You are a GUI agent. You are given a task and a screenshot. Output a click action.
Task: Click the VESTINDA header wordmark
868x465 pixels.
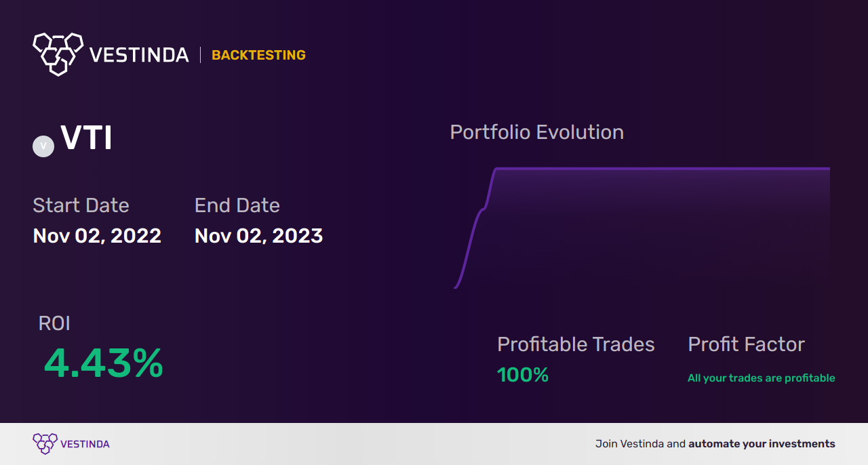(139, 55)
